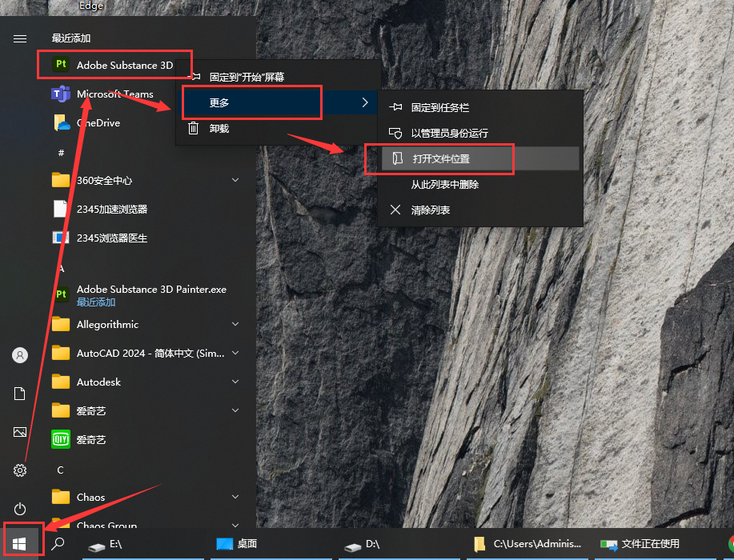Image resolution: width=734 pixels, height=560 pixels.
Task: Choose 从此列表中删除 in submenu
Action: 480,184
